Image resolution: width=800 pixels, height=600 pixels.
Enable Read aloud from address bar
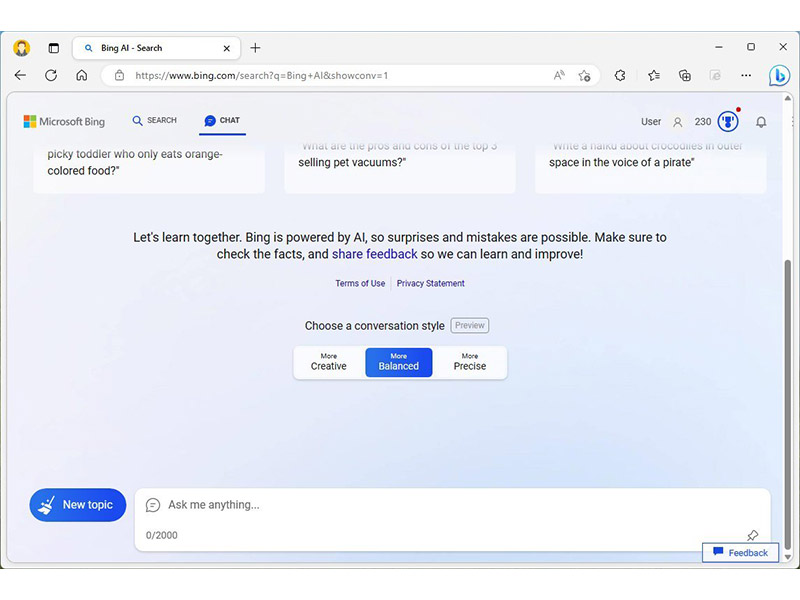tap(559, 76)
